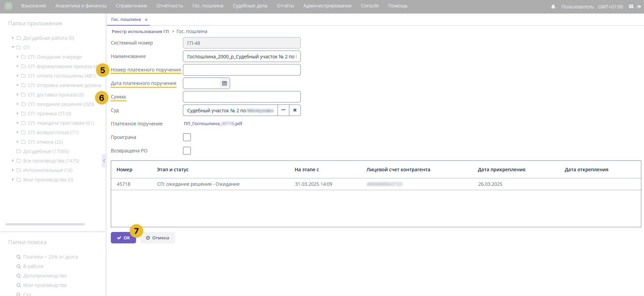Screen dimensions: 644x296
Task: Click the Сумма input field
Action: (x=241, y=97)
